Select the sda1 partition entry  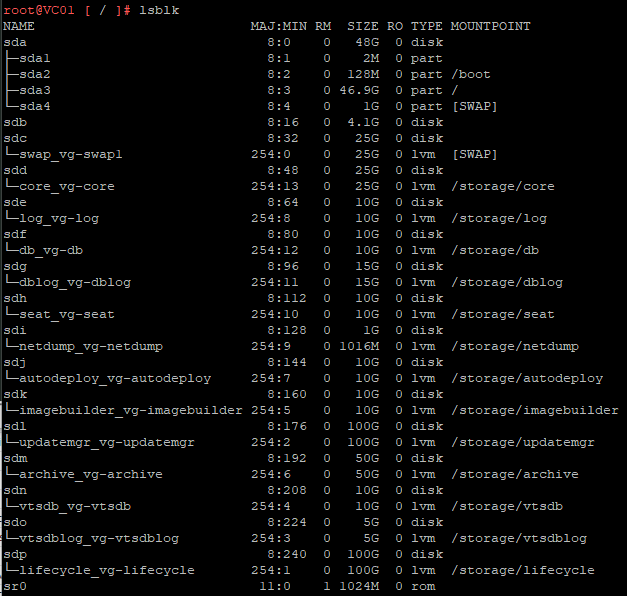[x=35, y=58]
